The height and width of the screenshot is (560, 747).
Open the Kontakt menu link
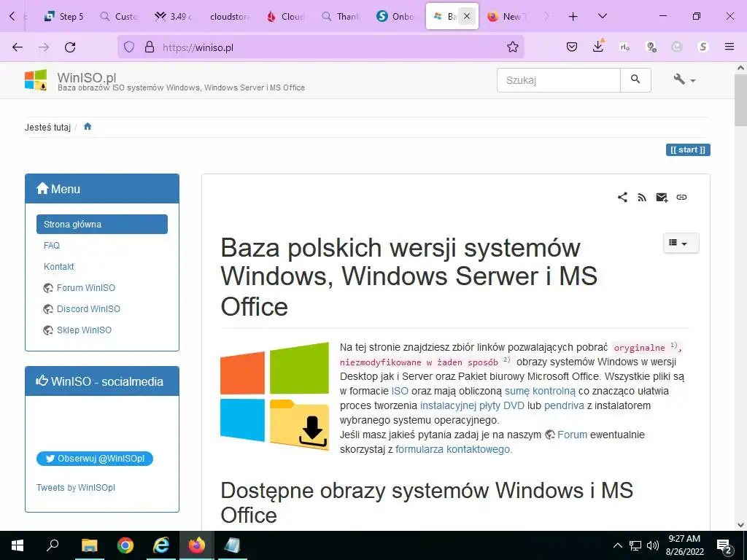[x=59, y=267]
